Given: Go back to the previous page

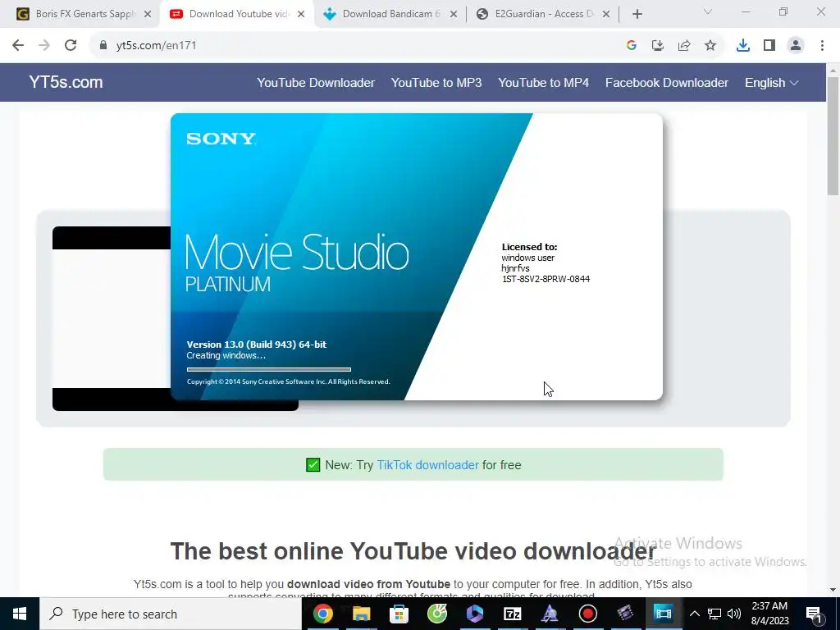Looking at the screenshot, I should pos(18,46).
